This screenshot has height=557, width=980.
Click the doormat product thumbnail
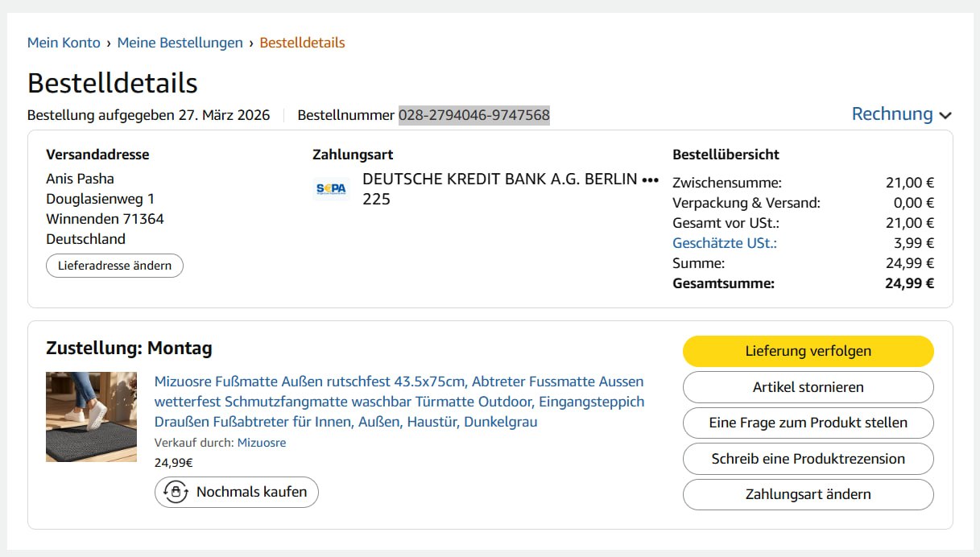(x=91, y=416)
